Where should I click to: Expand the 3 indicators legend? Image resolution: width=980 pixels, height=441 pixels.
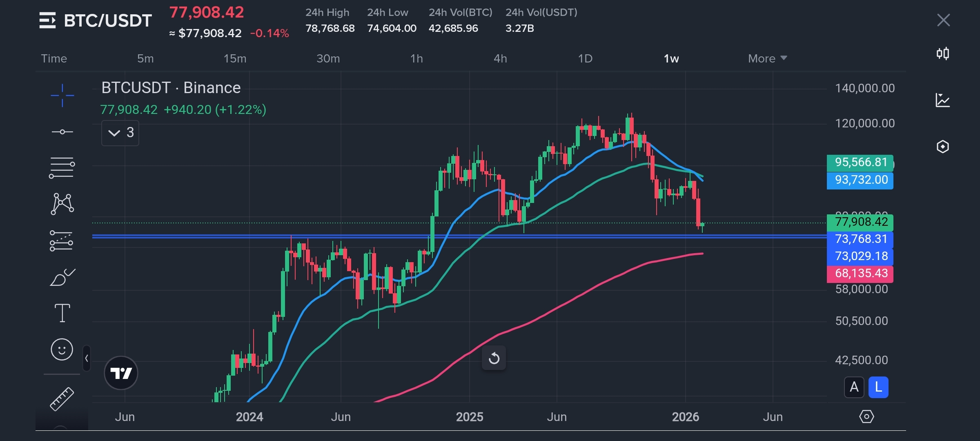[x=120, y=133]
